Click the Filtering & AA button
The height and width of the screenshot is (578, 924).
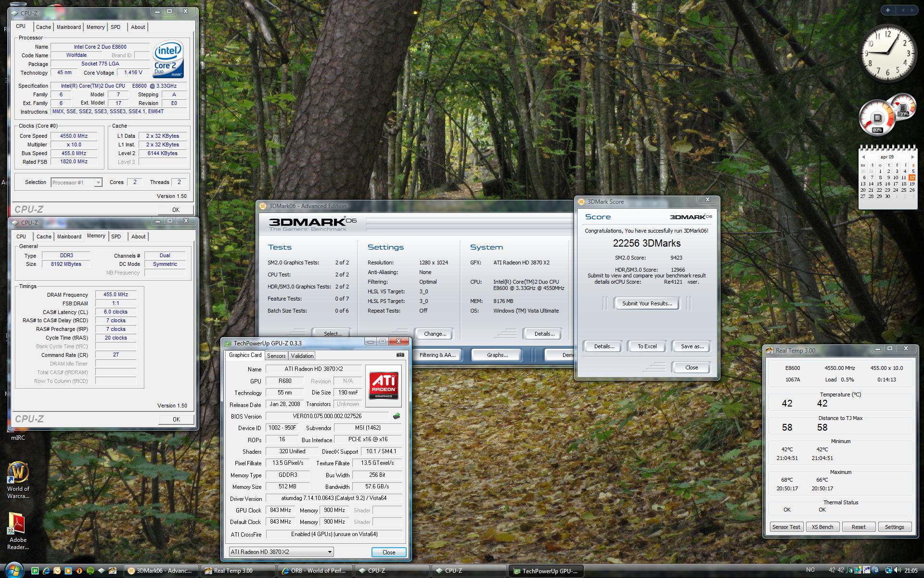[436, 355]
